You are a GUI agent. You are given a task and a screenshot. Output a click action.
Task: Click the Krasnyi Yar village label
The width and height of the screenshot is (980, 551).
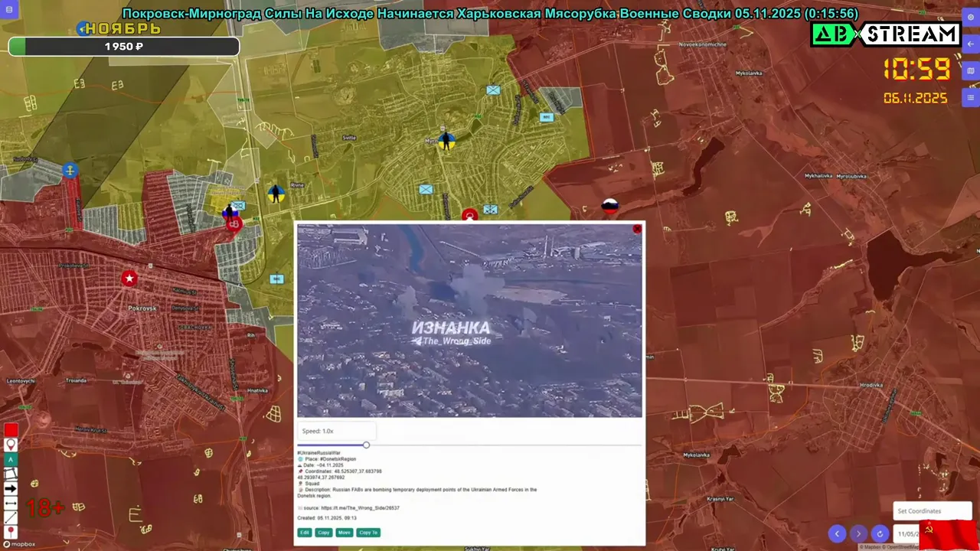point(720,499)
